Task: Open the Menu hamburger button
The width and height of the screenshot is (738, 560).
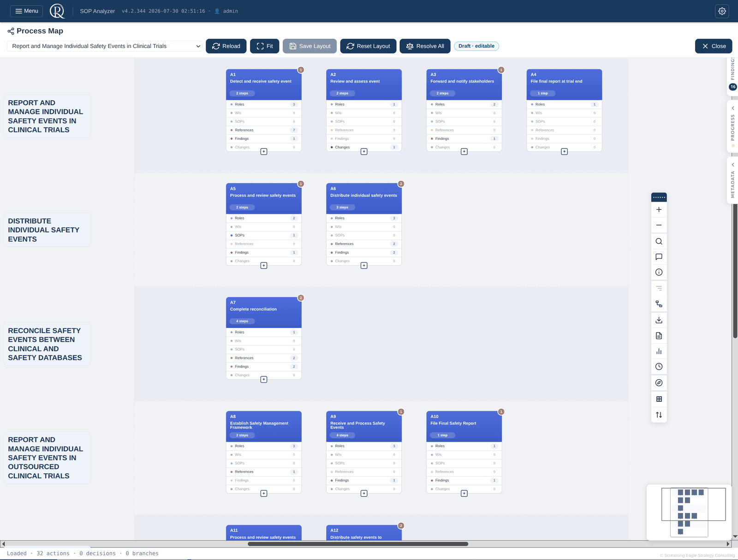Action: (x=26, y=11)
